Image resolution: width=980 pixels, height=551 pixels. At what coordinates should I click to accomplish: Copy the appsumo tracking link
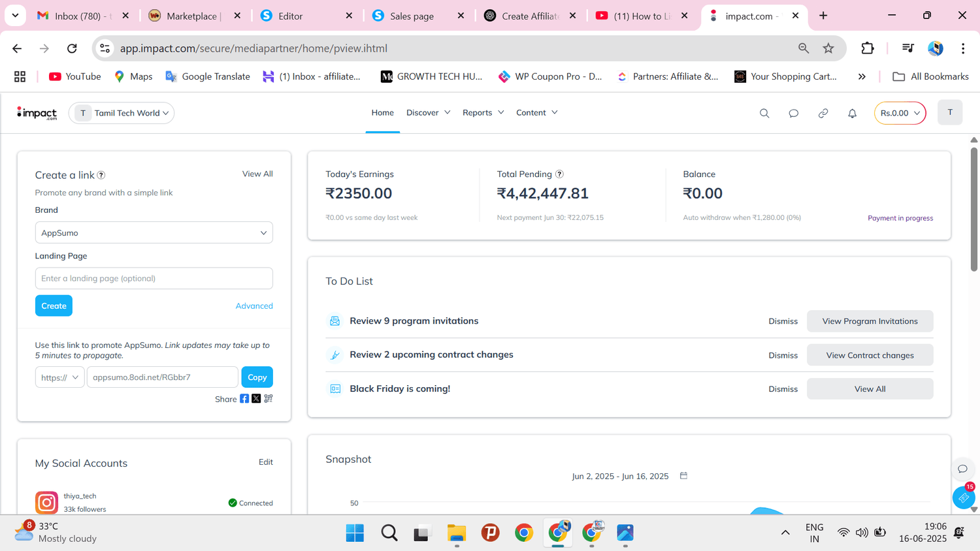pos(257,377)
